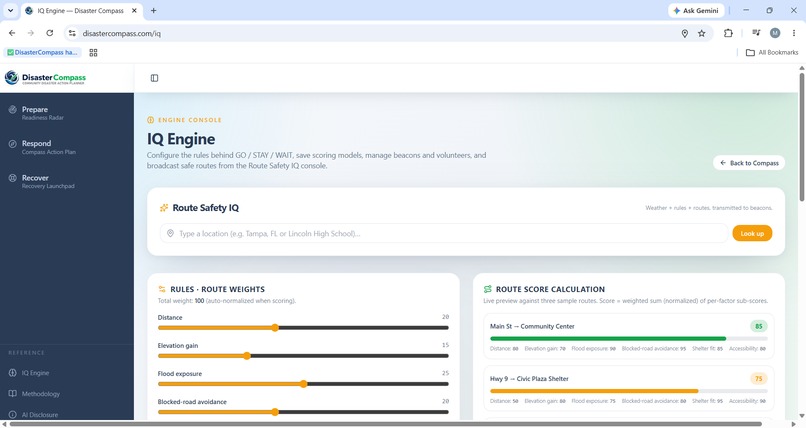
Task: Click the Route Safety IQ sparkle icon
Action: click(164, 208)
